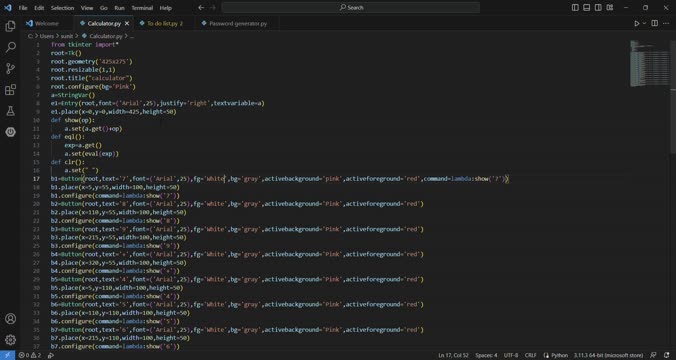Toggle the secondary side bar layout button
Screen dimensions: 676x360
(x=598, y=7)
